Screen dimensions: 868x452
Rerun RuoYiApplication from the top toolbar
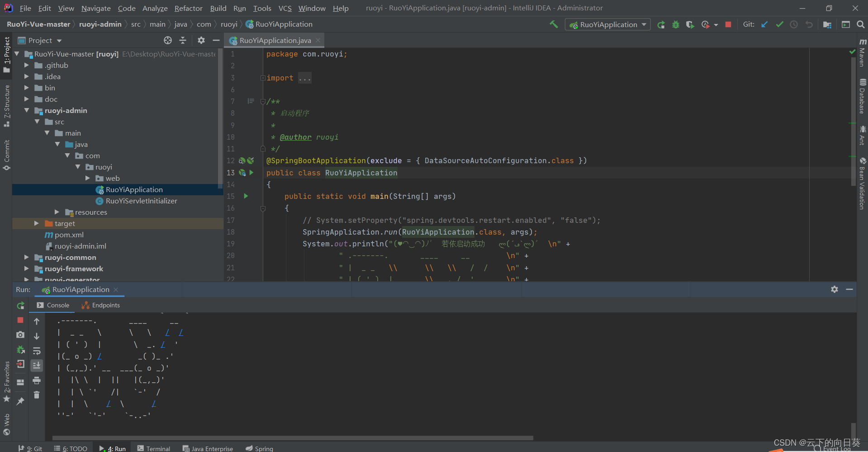click(661, 25)
